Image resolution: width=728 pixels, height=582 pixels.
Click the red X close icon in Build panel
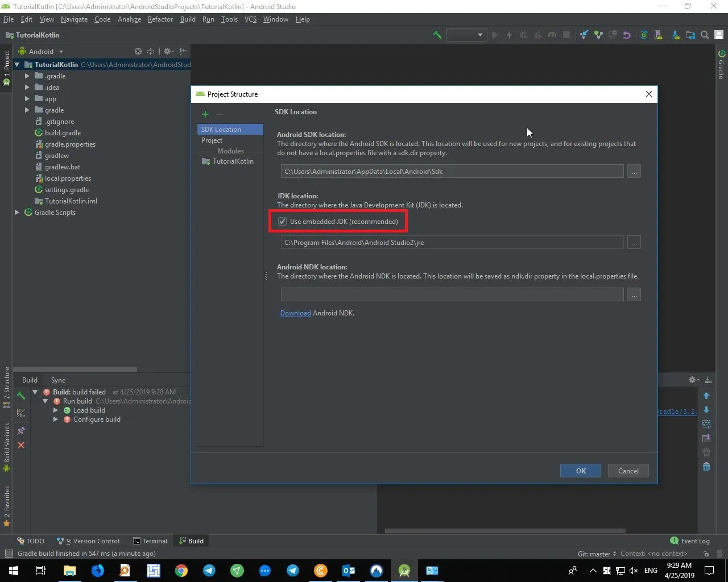click(21, 445)
